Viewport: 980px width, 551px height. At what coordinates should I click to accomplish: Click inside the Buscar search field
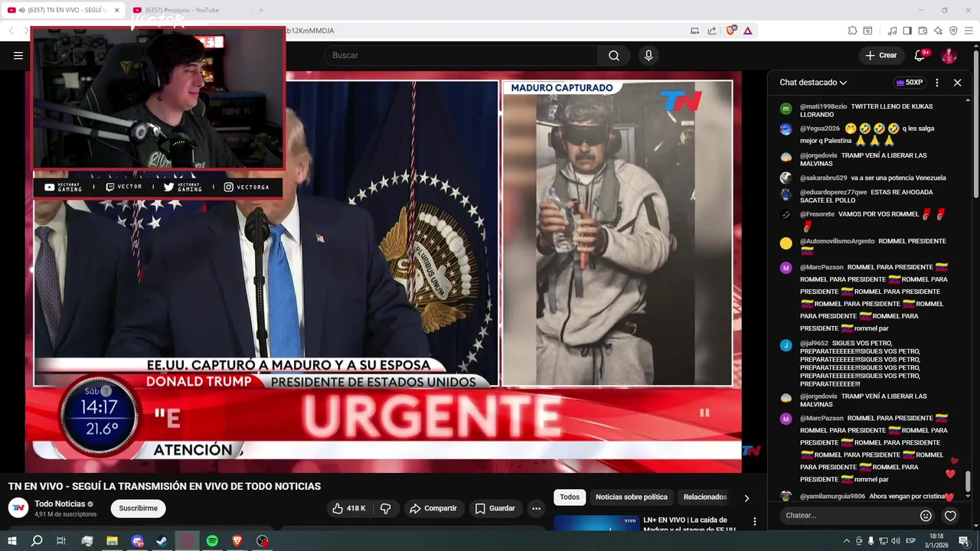tap(461, 55)
